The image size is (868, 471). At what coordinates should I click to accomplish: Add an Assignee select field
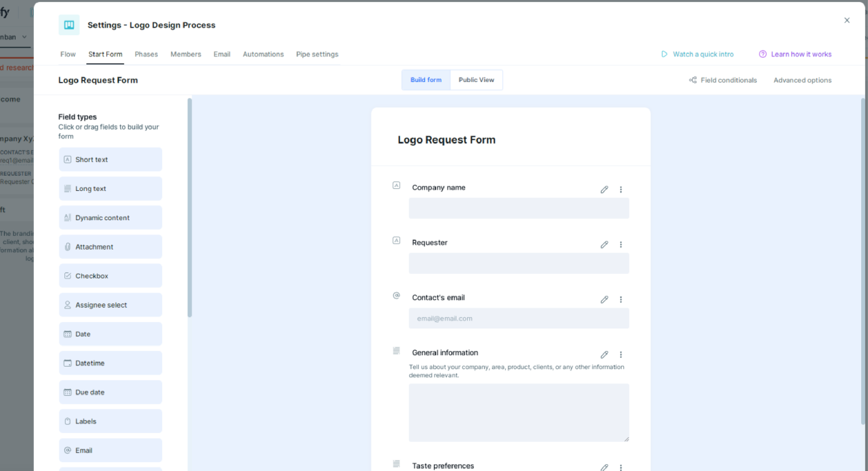[111, 305]
